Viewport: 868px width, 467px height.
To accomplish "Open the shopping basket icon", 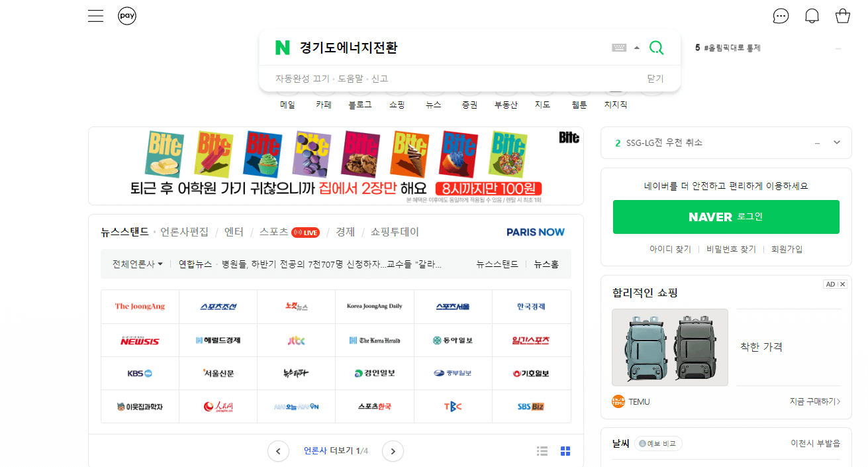I will click(x=843, y=16).
